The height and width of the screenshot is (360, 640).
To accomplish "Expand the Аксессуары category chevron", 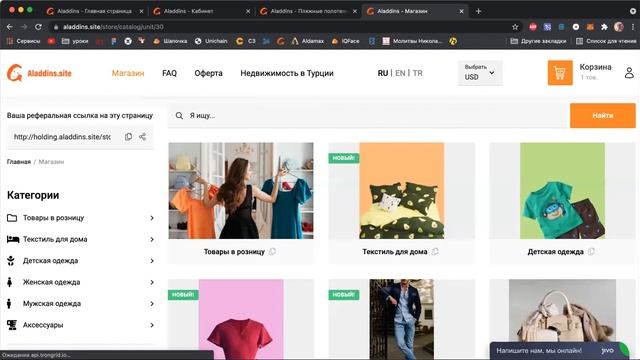I will coord(152,325).
